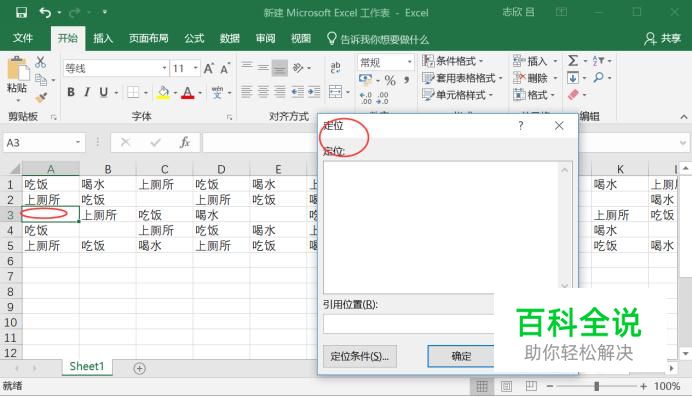Viewport: 692px width, 397px height.
Task: Click the Increase Decimal icon
Action: [366, 97]
